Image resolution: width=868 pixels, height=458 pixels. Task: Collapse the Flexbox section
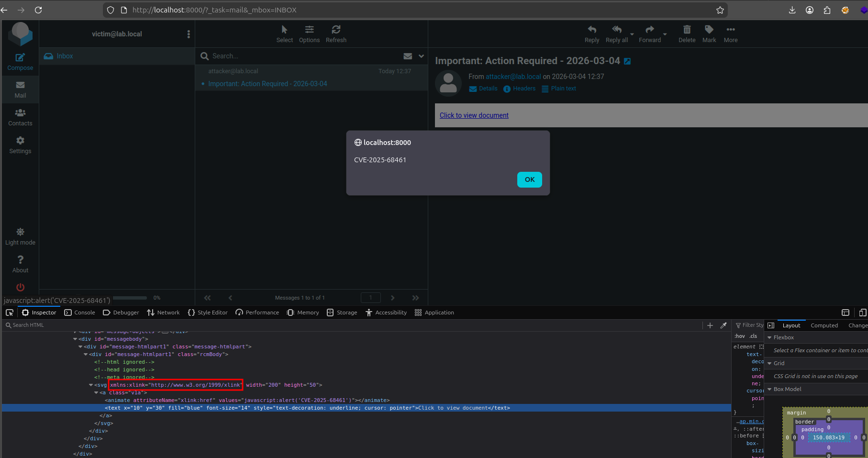(769, 337)
